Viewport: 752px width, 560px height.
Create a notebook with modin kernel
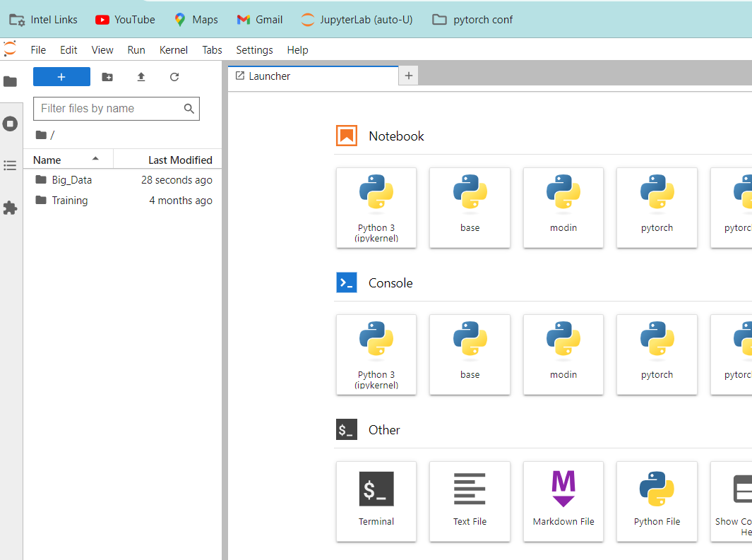click(x=563, y=208)
